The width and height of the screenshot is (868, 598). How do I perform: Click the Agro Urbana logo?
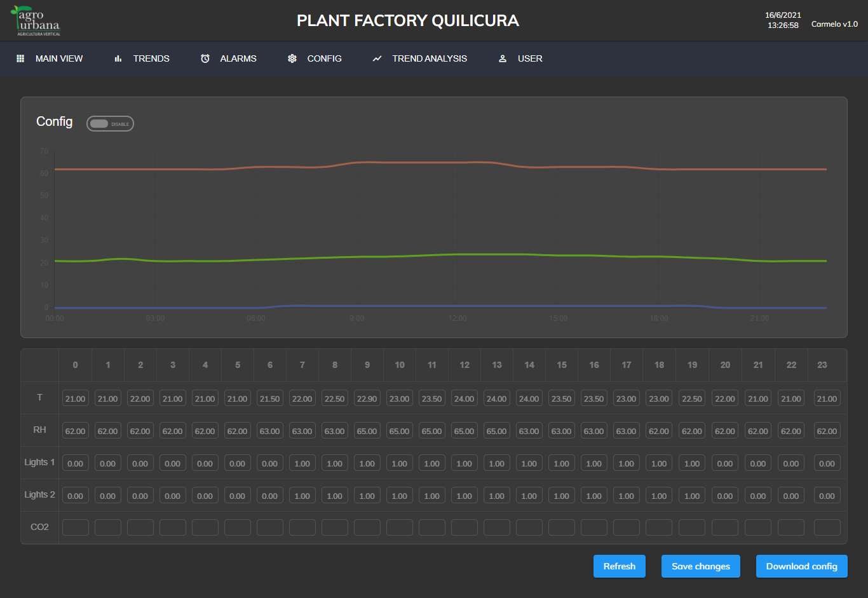(x=36, y=21)
